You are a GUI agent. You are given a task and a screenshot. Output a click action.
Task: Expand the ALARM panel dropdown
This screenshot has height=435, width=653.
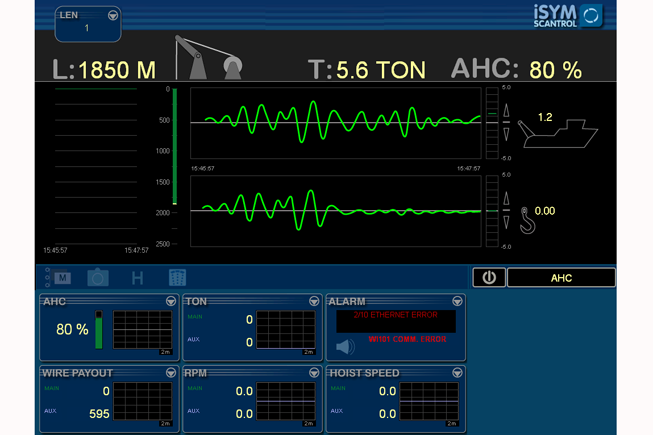tap(457, 301)
